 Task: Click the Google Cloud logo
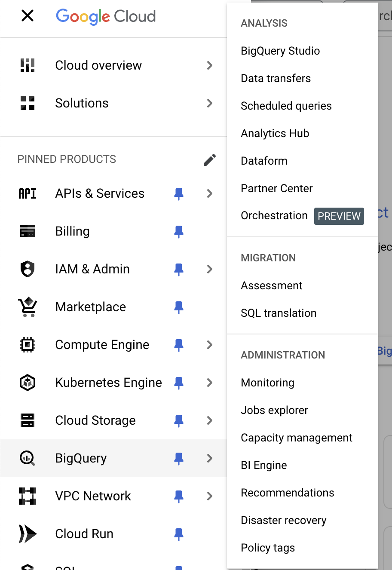106,16
